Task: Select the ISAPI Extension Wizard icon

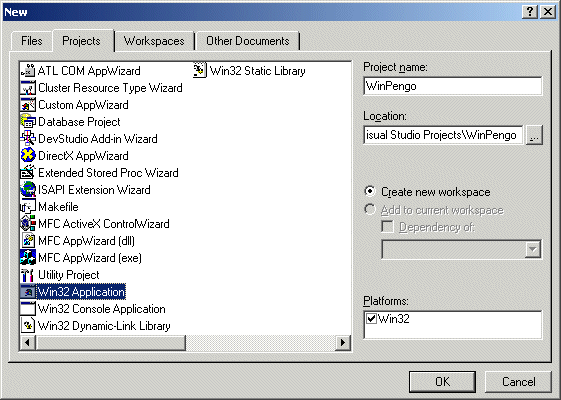Action: [28, 190]
